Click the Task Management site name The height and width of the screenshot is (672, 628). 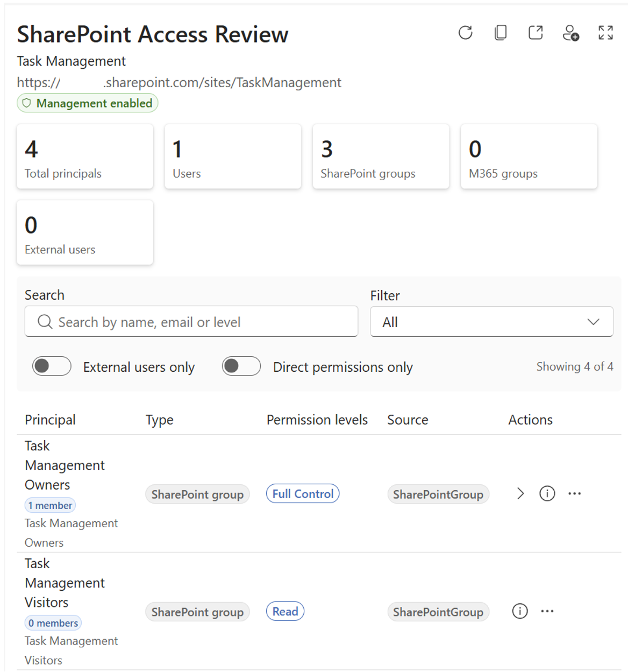coord(71,61)
